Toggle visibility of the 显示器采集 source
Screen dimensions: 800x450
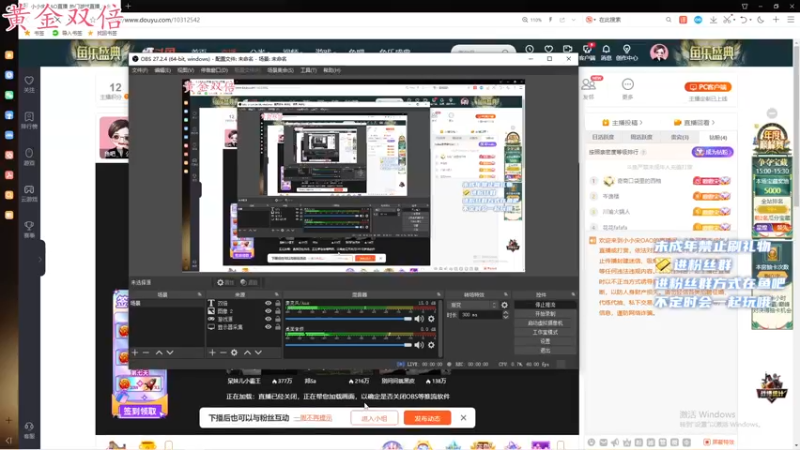click(268, 327)
